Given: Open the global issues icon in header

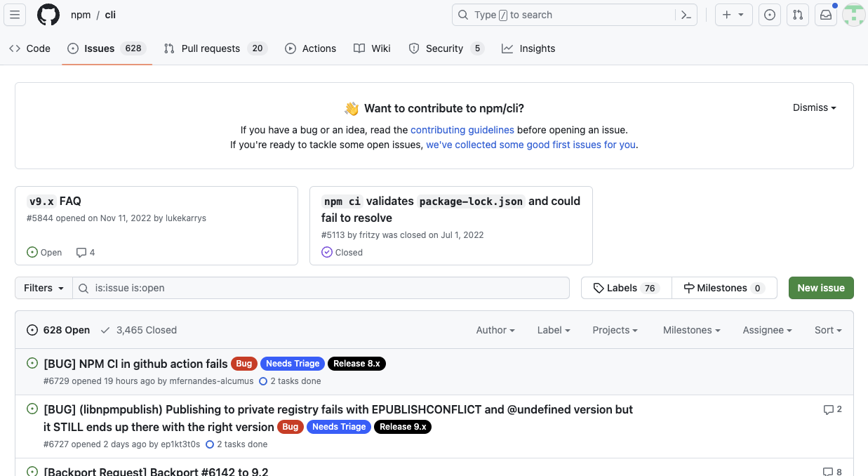Looking at the screenshot, I should 770,15.
